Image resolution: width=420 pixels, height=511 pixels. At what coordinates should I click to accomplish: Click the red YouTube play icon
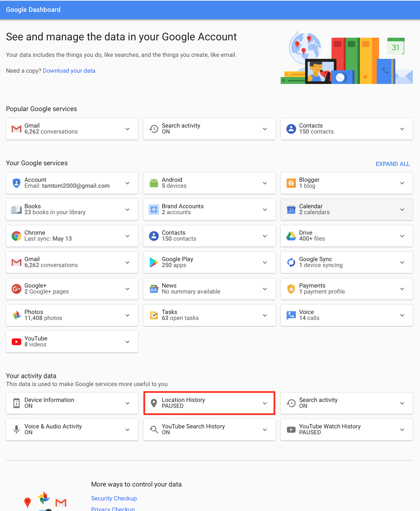pyautogui.click(x=17, y=342)
